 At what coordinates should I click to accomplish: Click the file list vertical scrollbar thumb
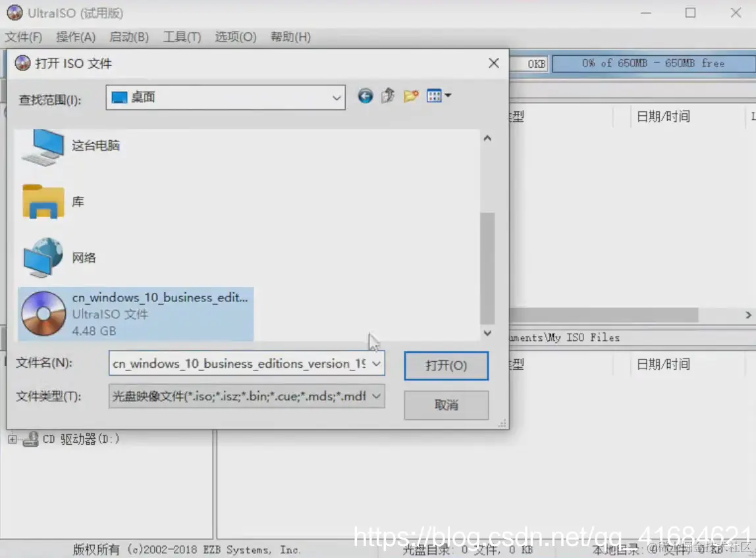pos(487,268)
